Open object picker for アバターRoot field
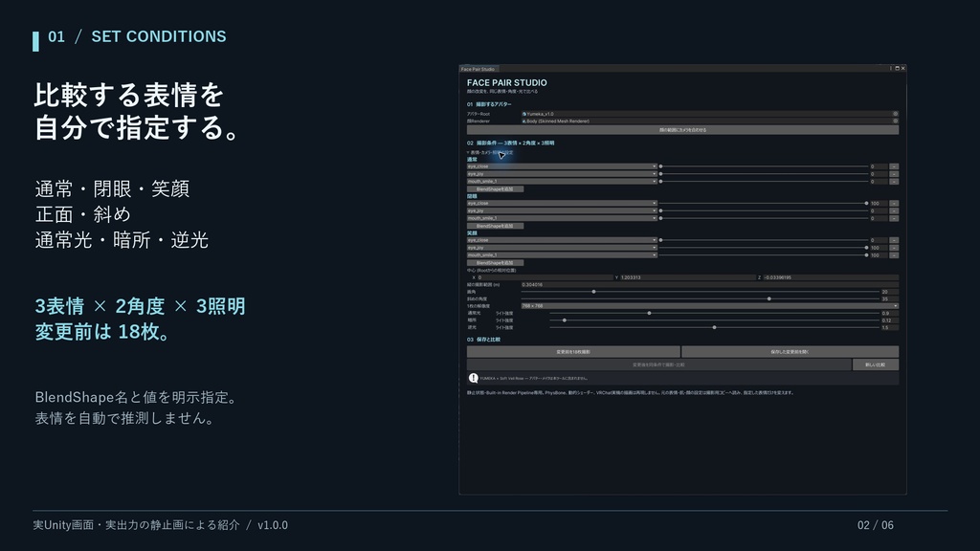Viewport: 980px width, 551px height. (x=895, y=114)
